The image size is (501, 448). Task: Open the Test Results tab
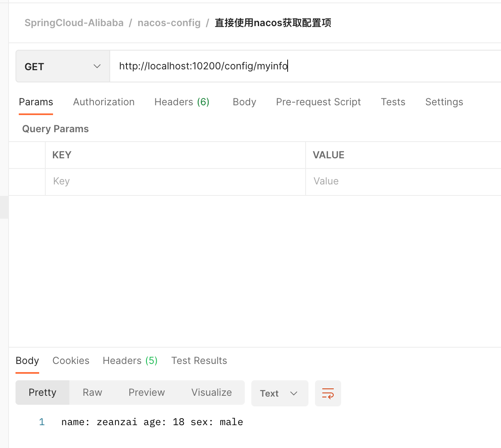199,361
